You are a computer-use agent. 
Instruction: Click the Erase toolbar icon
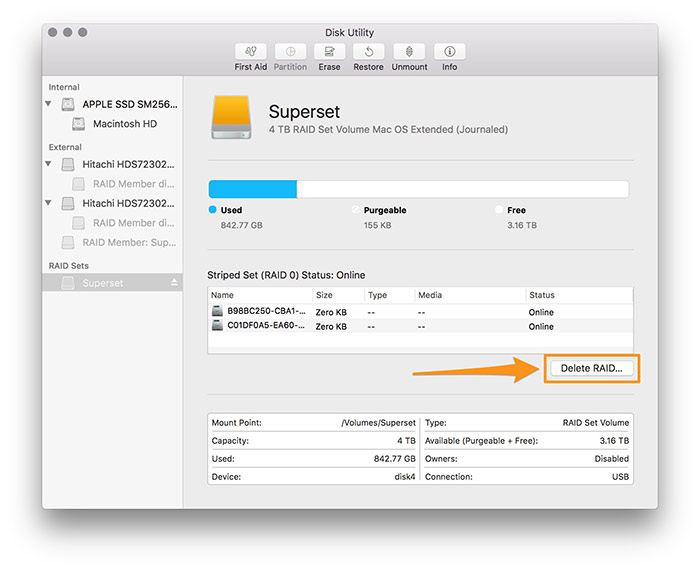click(x=329, y=52)
